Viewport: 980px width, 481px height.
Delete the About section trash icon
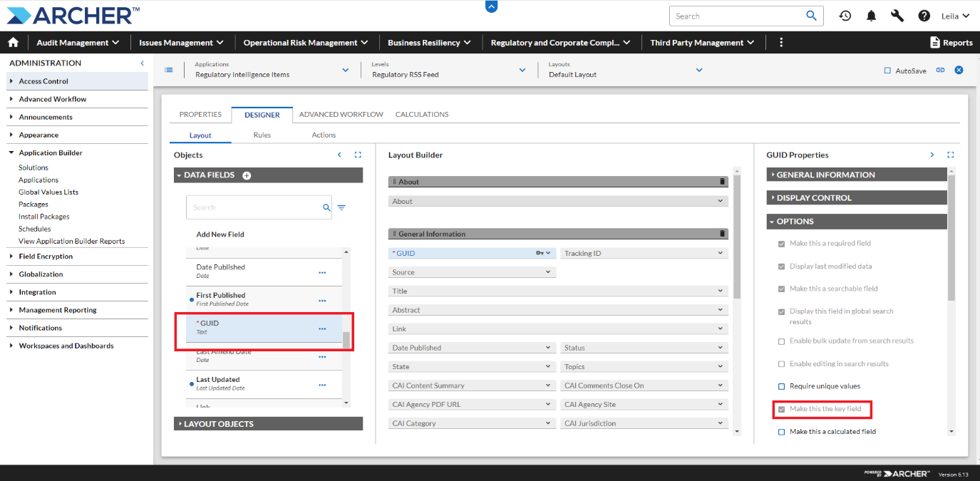tap(723, 182)
